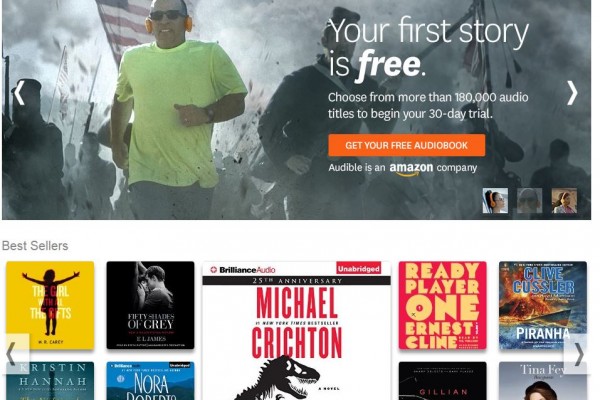Open Nora Roberts audiobook cover
This screenshot has height=400, width=600.
[x=150, y=381]
